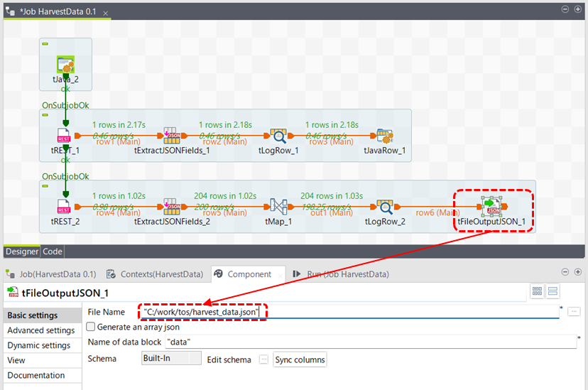Select the row2 (Main) connection label
Image resolution: width=588 pixels, height=390 pixels.
coord(224,142)
